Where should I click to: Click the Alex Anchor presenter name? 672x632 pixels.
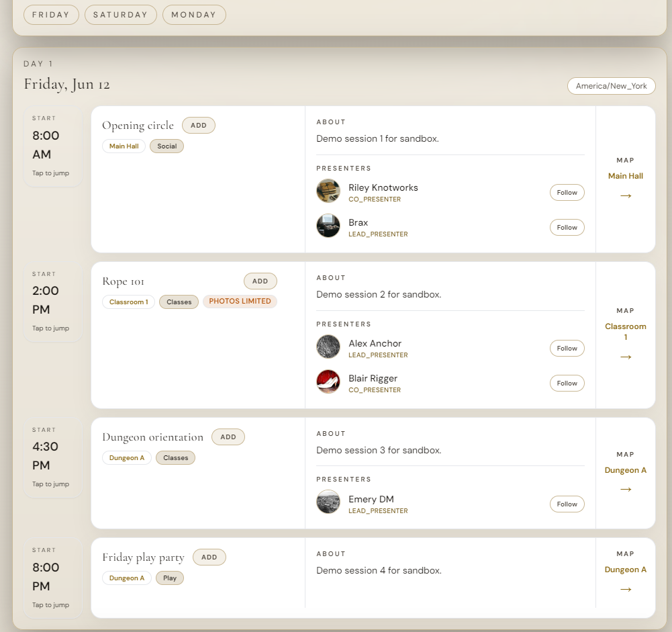tap(375, 343)
